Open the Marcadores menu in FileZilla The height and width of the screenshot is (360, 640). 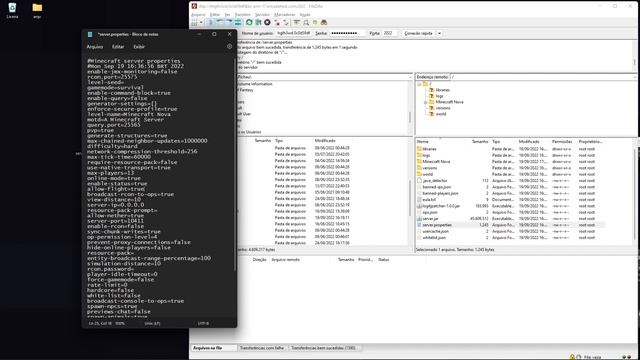pos(284,15)
